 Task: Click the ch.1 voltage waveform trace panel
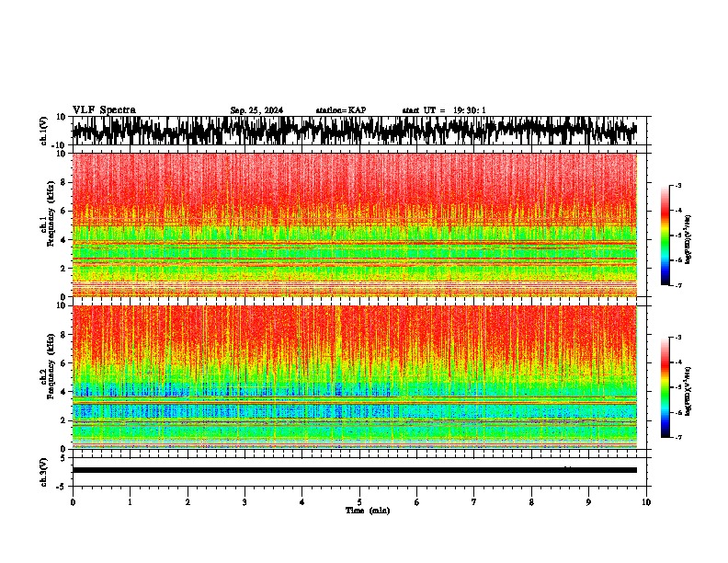coord(355,131)
